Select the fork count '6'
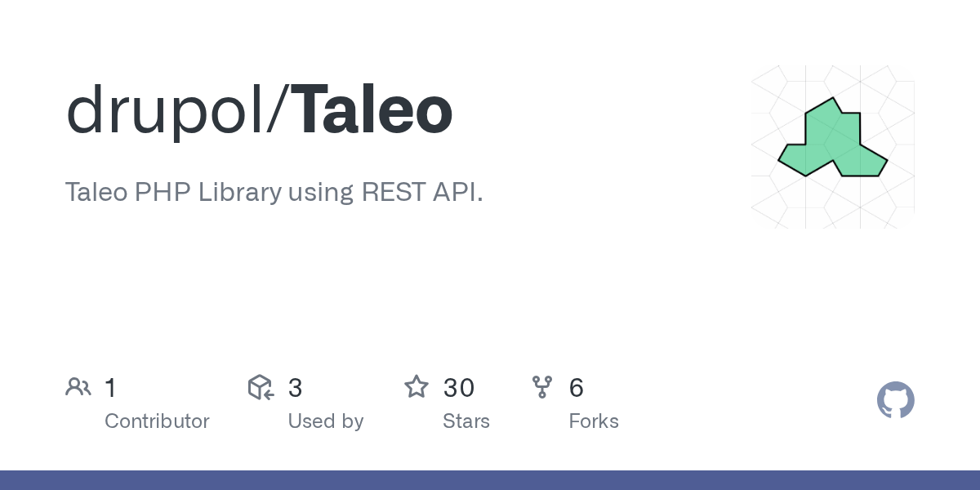Screen dimensions: 980x490 (x=577, y=388)
